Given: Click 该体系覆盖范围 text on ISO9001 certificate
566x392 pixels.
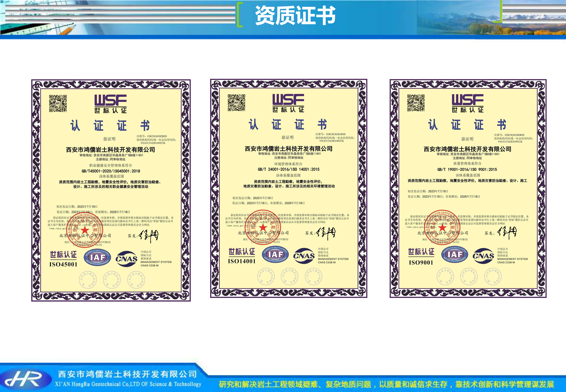Looking at the screenshot, I should pyautogui.click(x=468, y=175).
